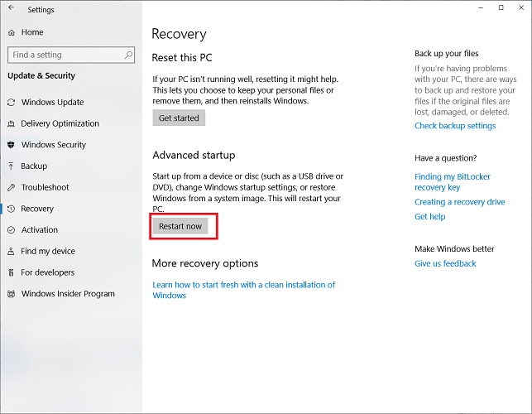Click the Find my device icon
The width and height of the screenshot is (532, 414).
click(12, 252)
